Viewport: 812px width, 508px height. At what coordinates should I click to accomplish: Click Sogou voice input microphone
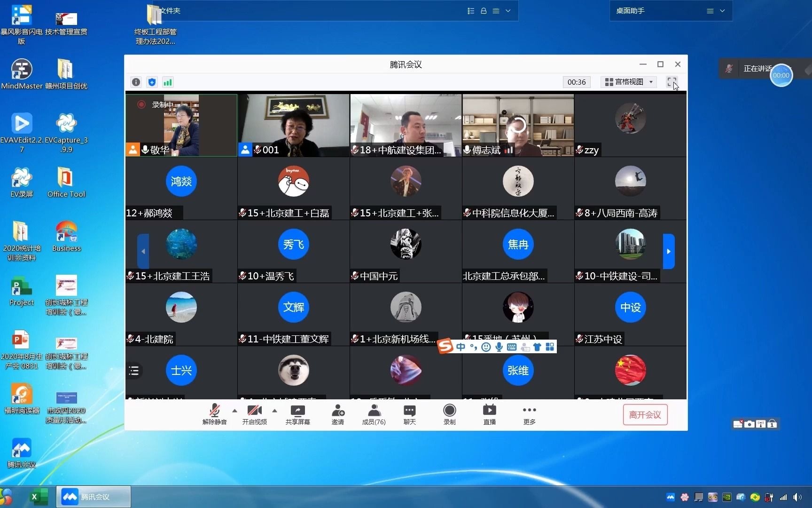coord(499,347)
